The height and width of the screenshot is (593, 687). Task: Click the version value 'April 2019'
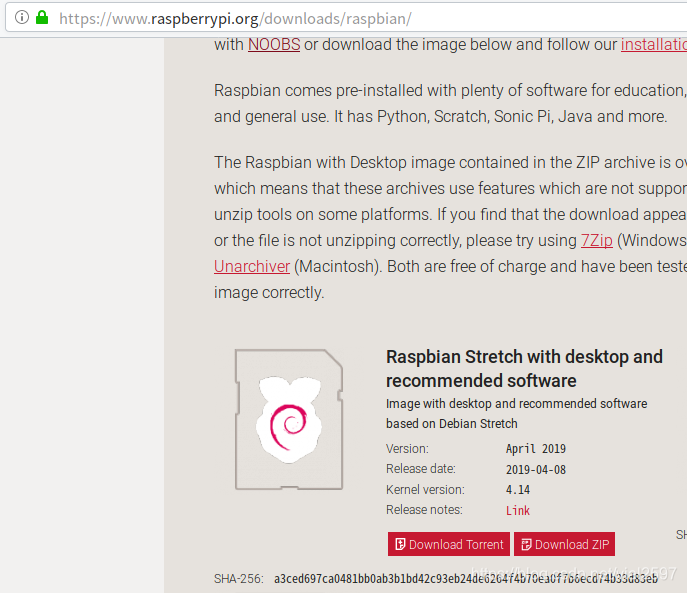click(x=536, y=449)
